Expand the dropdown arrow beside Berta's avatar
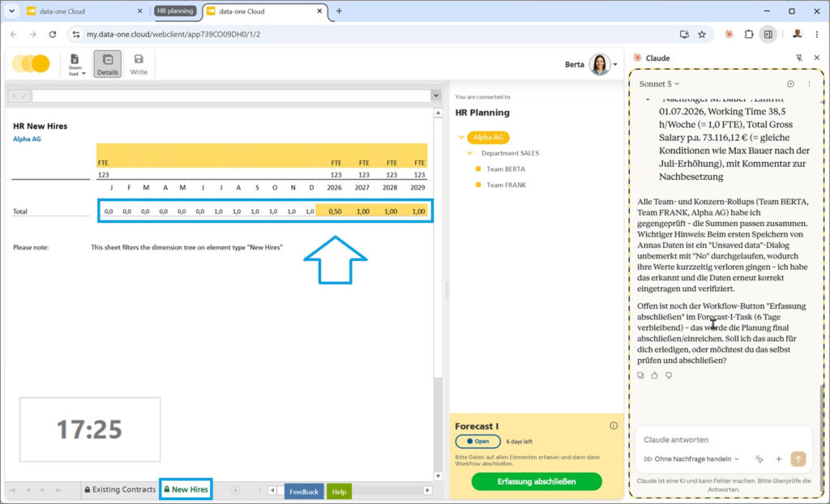Image resolution: width=830 pixels, height=504 pixels. point(616,65)
